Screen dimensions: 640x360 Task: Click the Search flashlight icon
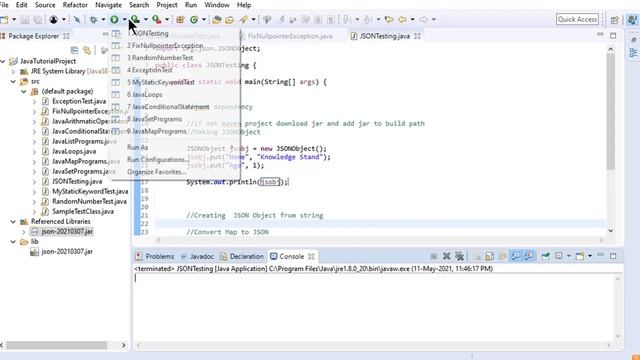click(x=244, y=19)
